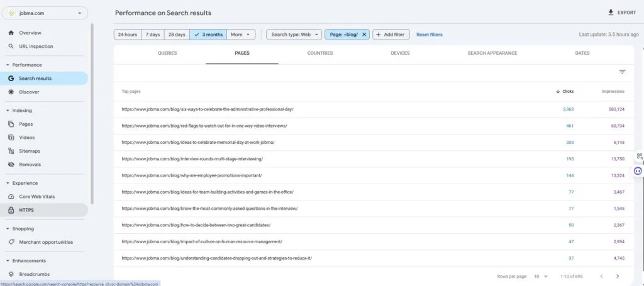Click the sidebar vertical scrollbar
644x286 pixels.
92,114
